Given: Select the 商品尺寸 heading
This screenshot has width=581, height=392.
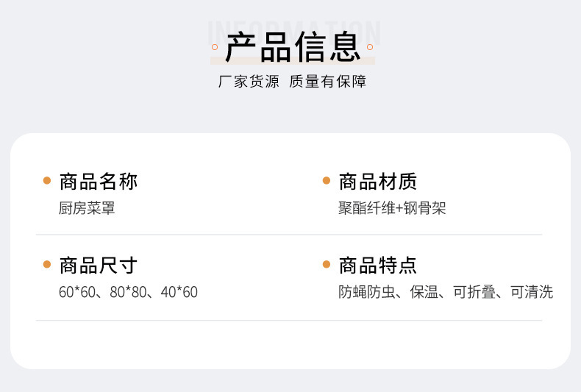Looking at the screenshot, I should coord(98,265).
